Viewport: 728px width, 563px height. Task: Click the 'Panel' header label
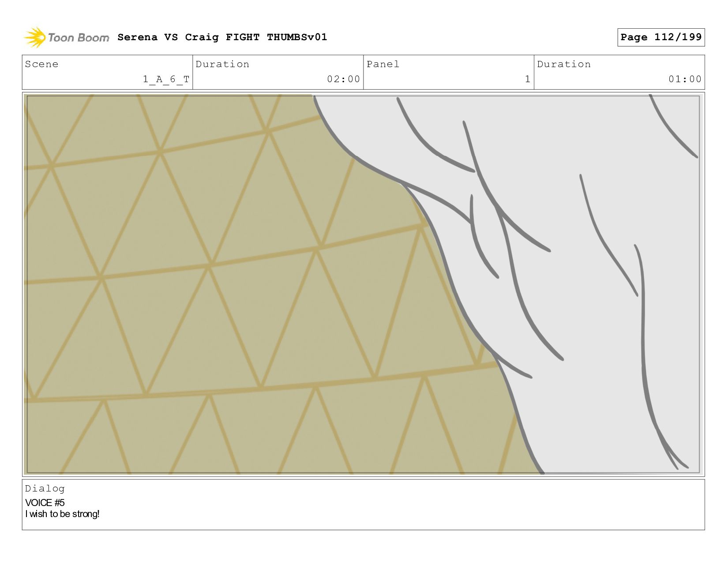click(x=383, y=64)
